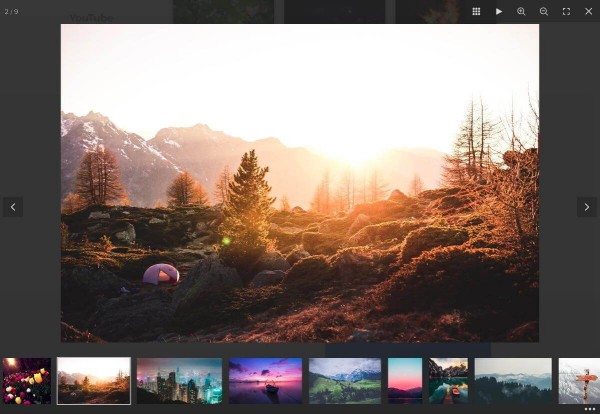600x414 pixels.
Task: Choose the pink gradient sunset thumbnail
Action: 405,380
